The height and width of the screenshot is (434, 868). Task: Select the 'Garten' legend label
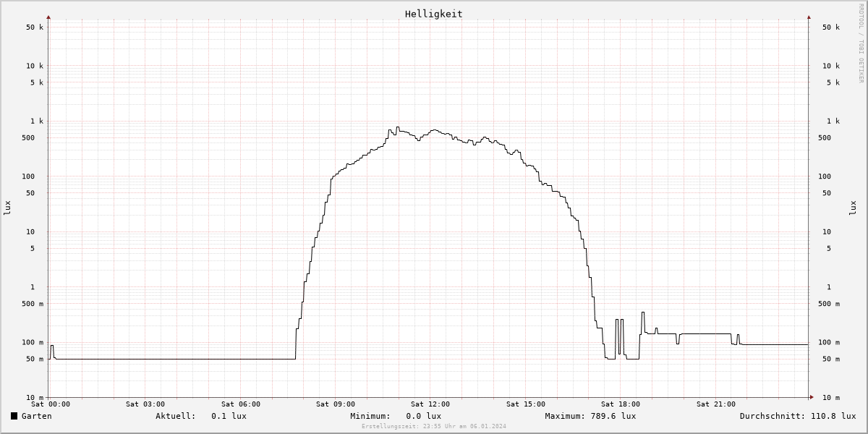pos(36,416)
